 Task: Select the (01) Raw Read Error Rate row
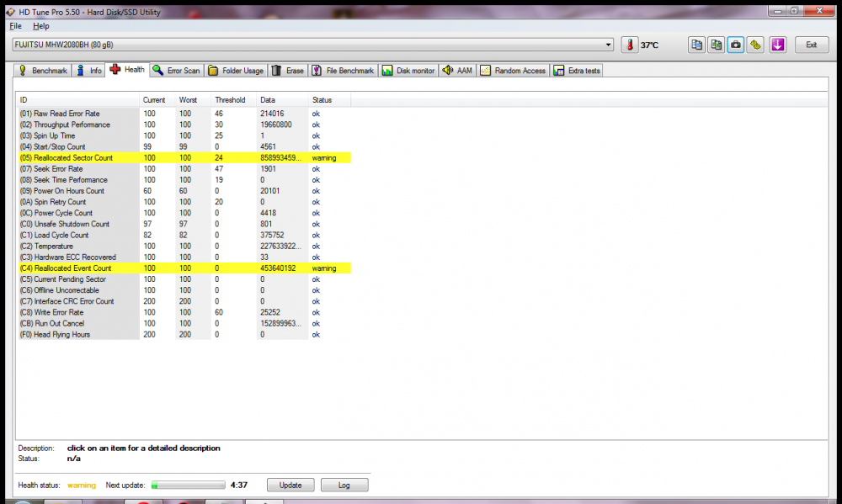coord(184,114)
